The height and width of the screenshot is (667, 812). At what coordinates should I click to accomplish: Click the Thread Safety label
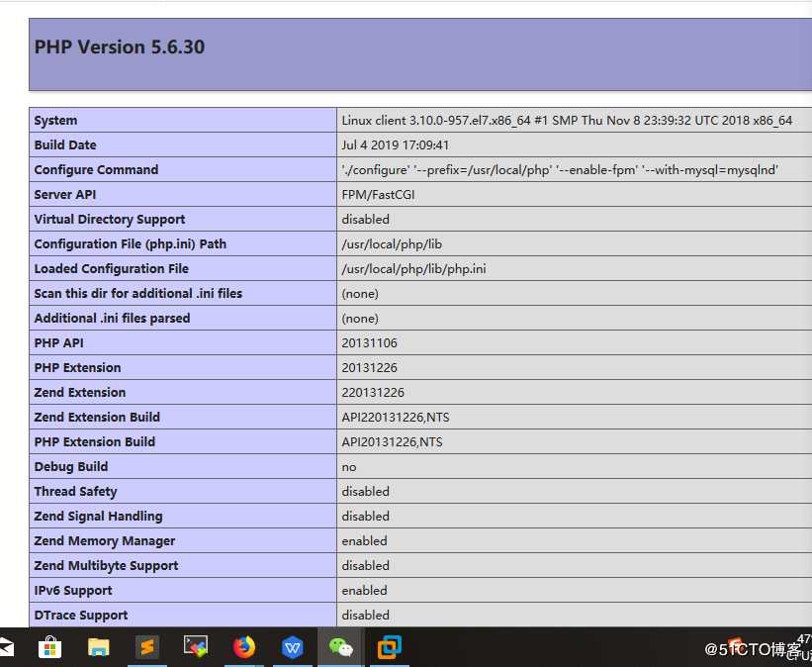click(x=75, y=491)
